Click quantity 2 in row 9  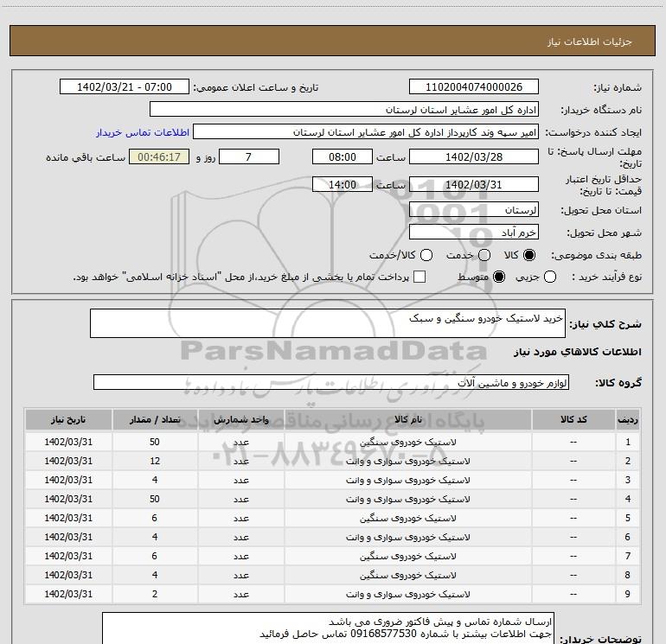click(x=155, y=594)
